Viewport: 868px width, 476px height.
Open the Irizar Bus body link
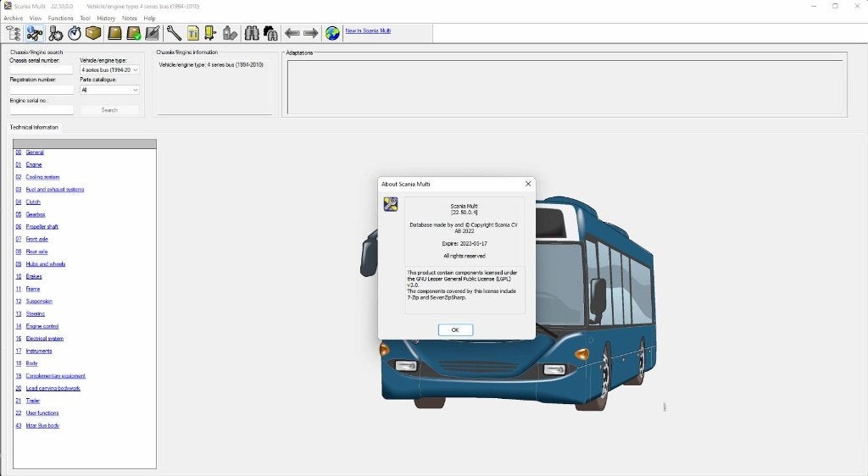(42, 426)
